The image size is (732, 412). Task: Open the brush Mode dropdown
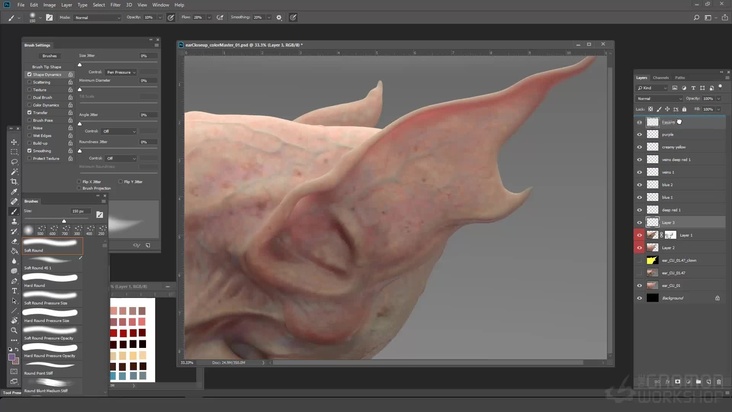(97, 17)
